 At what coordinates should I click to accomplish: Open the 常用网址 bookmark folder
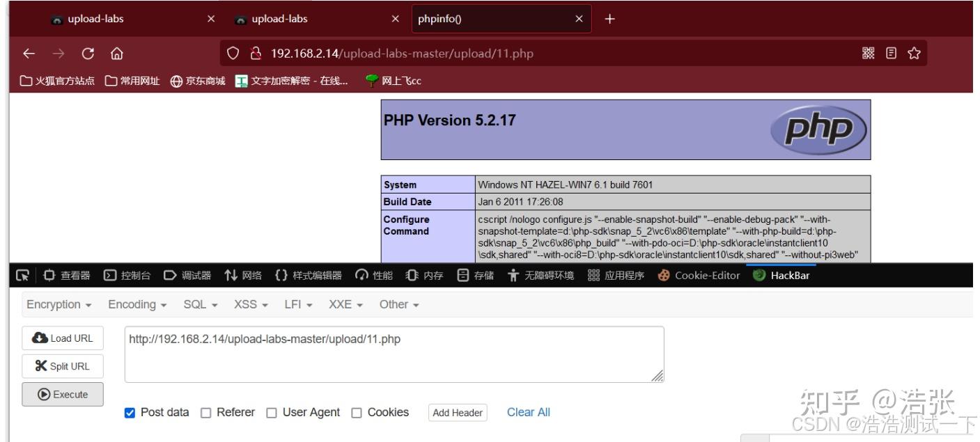132,81
